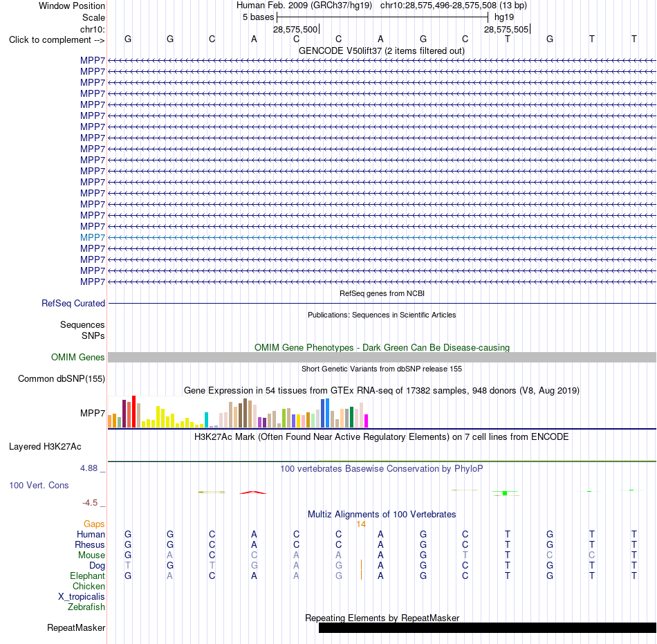Viewport: 657px width, 644px height.
Task: Click the Scale label
Action: (93, 17)
